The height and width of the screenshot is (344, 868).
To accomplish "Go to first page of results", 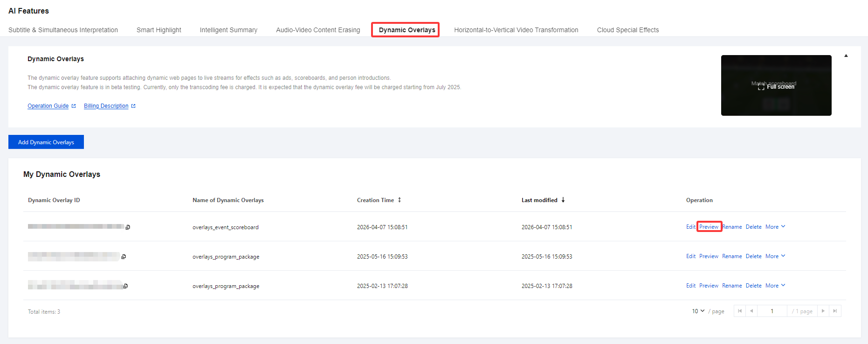I will pyautogui.click(x=740, y=311).
